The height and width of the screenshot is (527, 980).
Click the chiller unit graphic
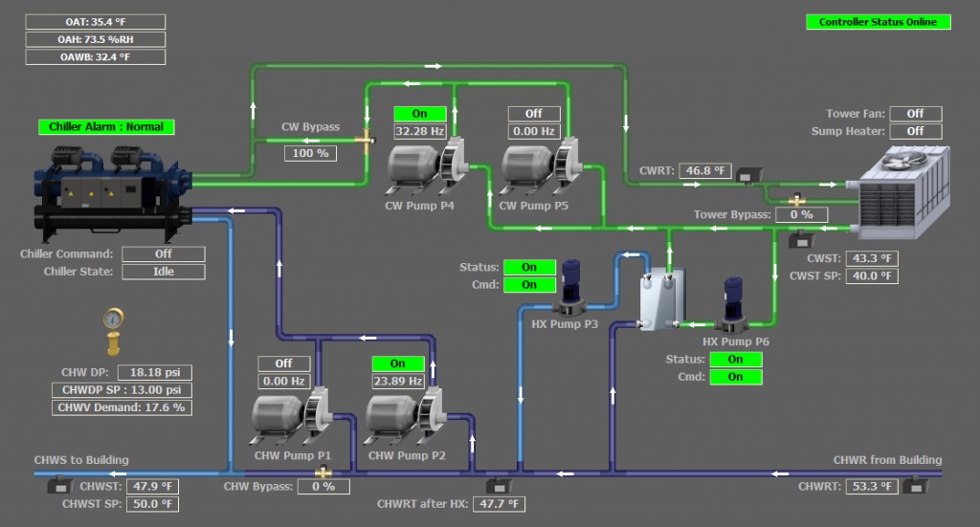click(x=112, y=191)
